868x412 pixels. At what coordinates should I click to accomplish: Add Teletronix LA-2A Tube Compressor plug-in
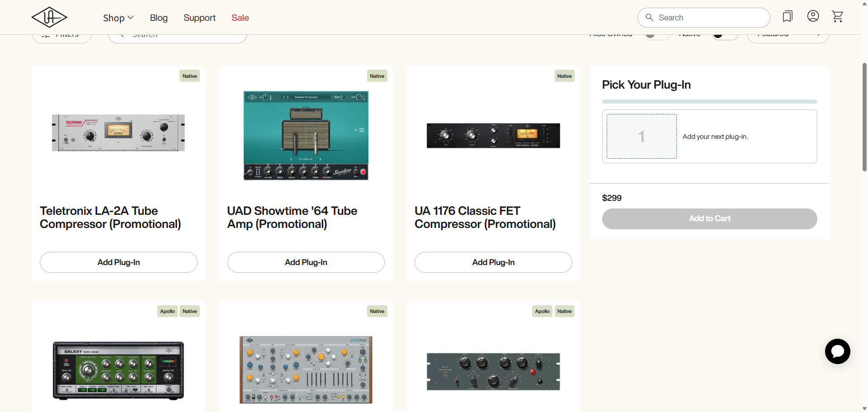(118, 262)
